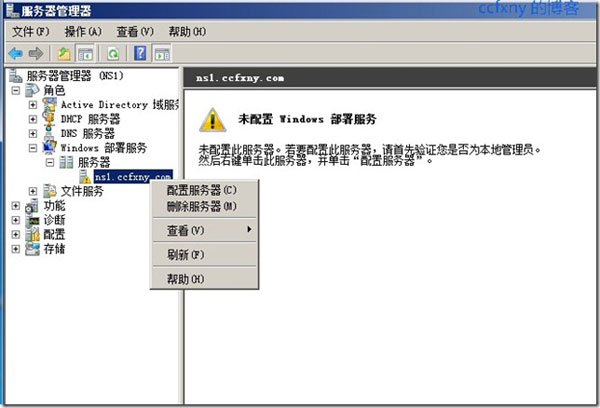Select the DHCP 服务器 tree label
This screenshot has height=408, width=600.
click(90, 119)
